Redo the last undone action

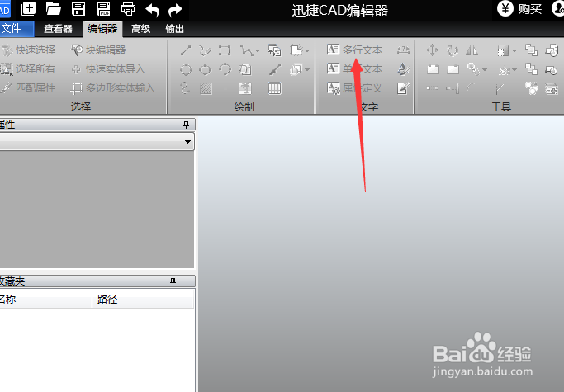[x=175, y=10]
